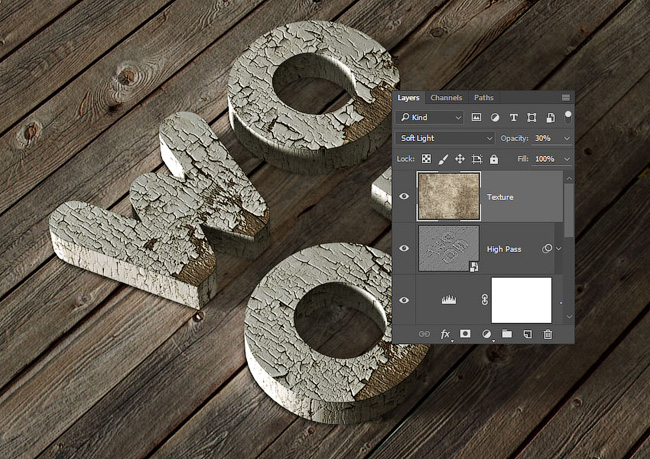This screenshot has height=459, width=650.
Task: Lock image pixels with brush icon
Action: 443,159
